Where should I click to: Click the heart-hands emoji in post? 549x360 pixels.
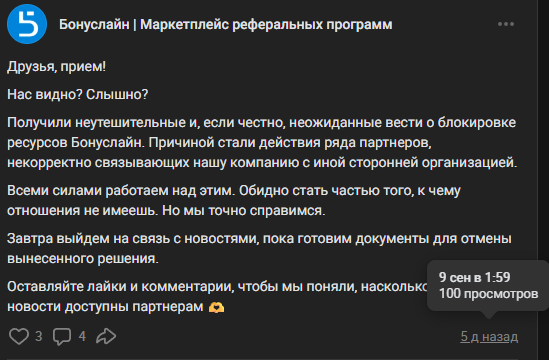click(216, 307)
